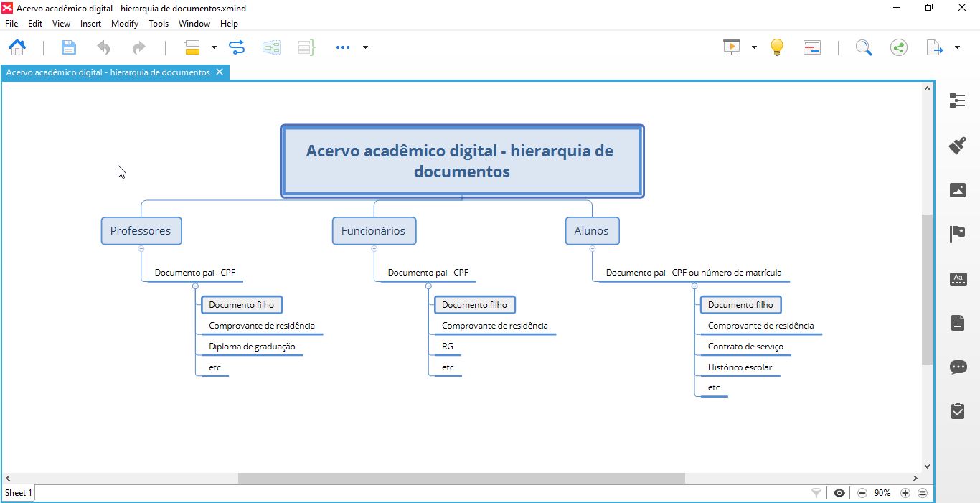Screen dimensions: 980x503
Task: Collapse the Alunos branch
Action: coord(592,248)
